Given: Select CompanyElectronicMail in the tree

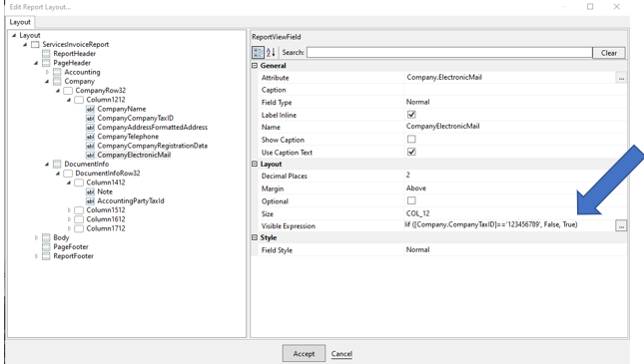Looking at the screenshot, I should point(134,156).
